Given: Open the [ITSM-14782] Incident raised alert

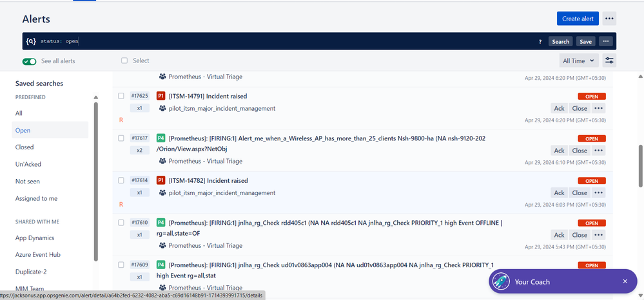Looking at the screenshot, I should pyautogui.click(x=208, y=180).
